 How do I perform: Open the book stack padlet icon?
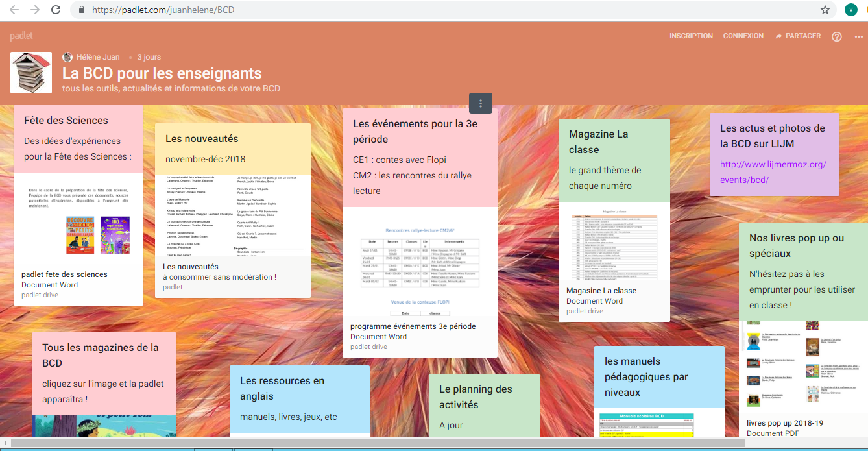31,73
